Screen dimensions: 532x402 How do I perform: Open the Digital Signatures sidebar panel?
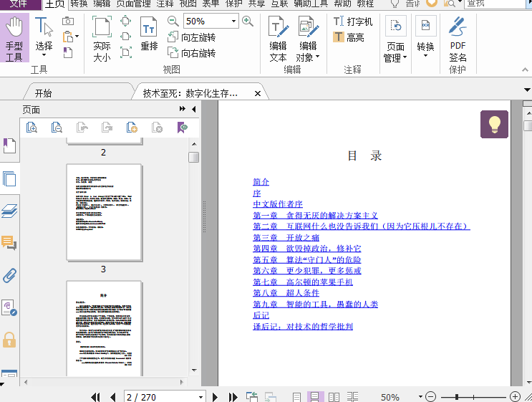[9, 308]
